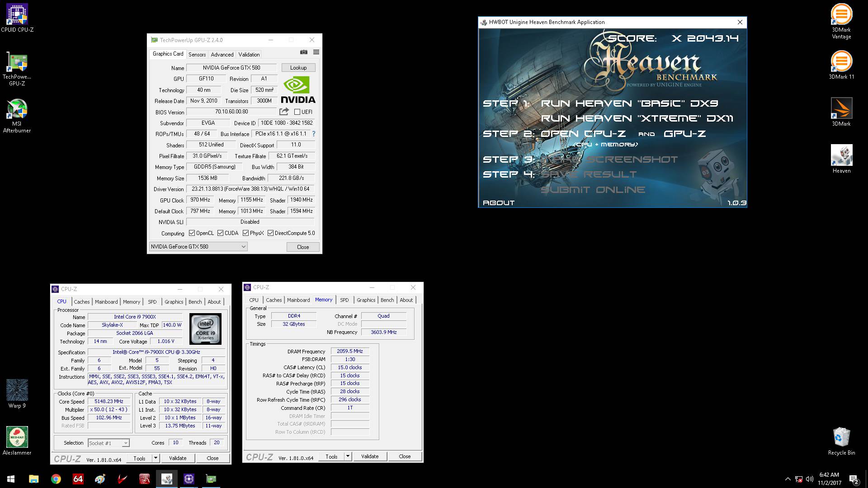This screenshot has height=488, width=868.
Task: Open GPU-Z hamburger menu
Action: click(x=316, y=52)
